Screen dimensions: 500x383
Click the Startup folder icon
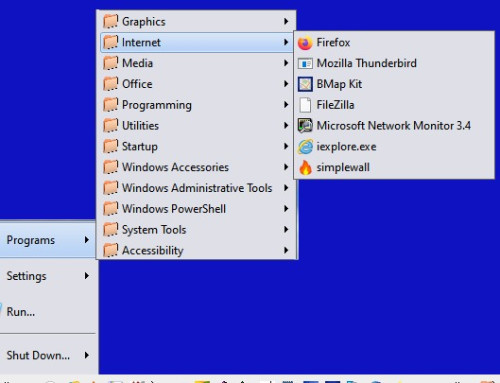click(110, 146)
